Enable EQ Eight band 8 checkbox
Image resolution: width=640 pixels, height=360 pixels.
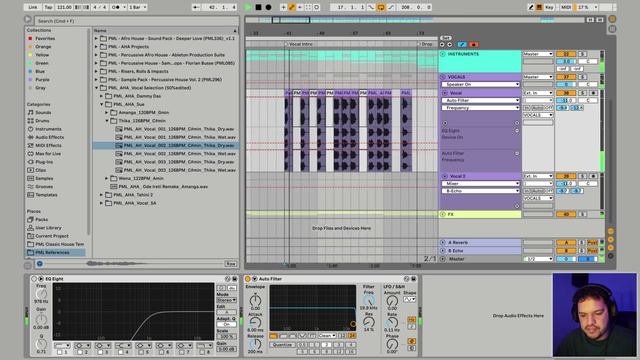(x=203, y=352)
